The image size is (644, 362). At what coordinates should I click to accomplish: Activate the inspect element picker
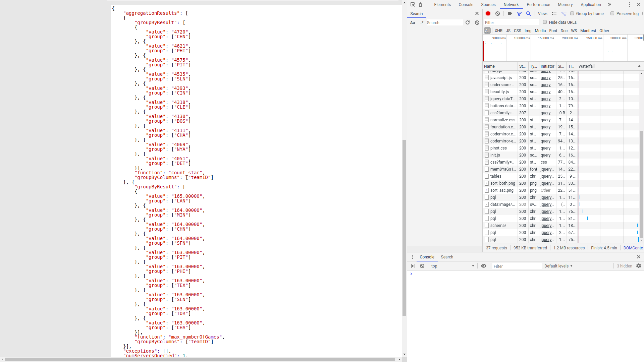click(x=413, y=5)
